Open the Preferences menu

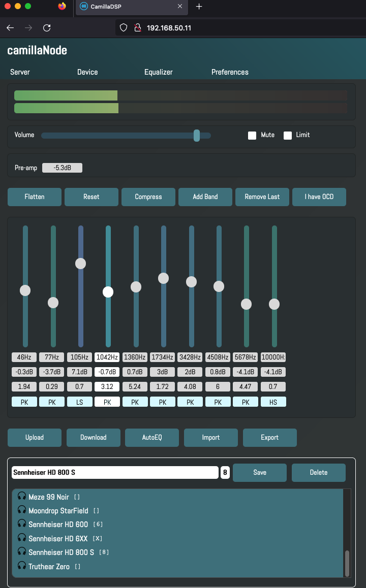pyautogui.click(x=230, y=72)
